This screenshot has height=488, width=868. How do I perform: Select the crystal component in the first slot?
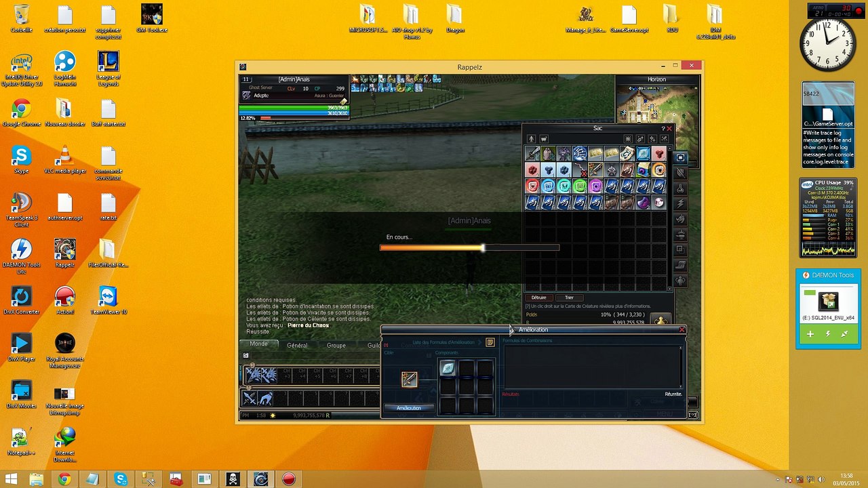(448, 368)
